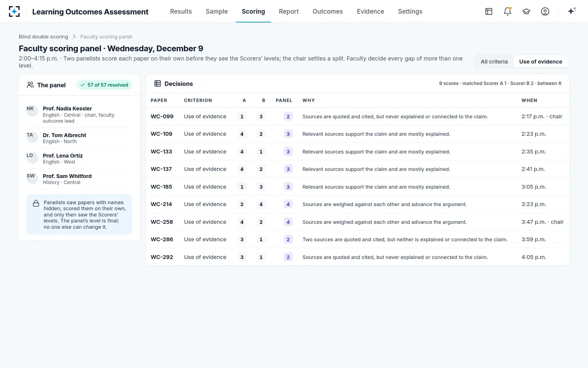Open paper WC-137

coord(161,169)
